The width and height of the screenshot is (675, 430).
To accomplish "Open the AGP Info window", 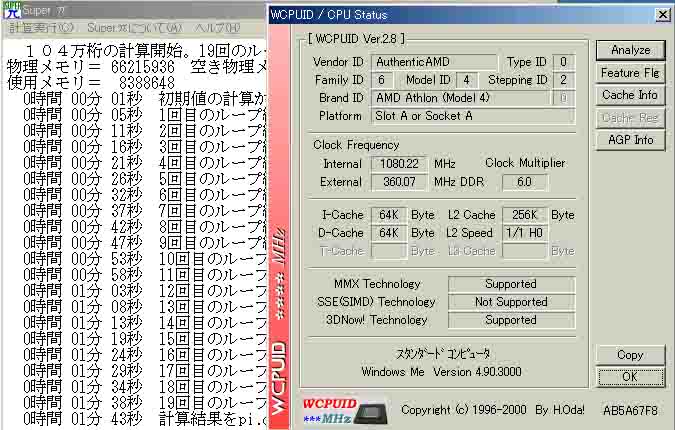I will pyautogui.click(x=630, y=140).
